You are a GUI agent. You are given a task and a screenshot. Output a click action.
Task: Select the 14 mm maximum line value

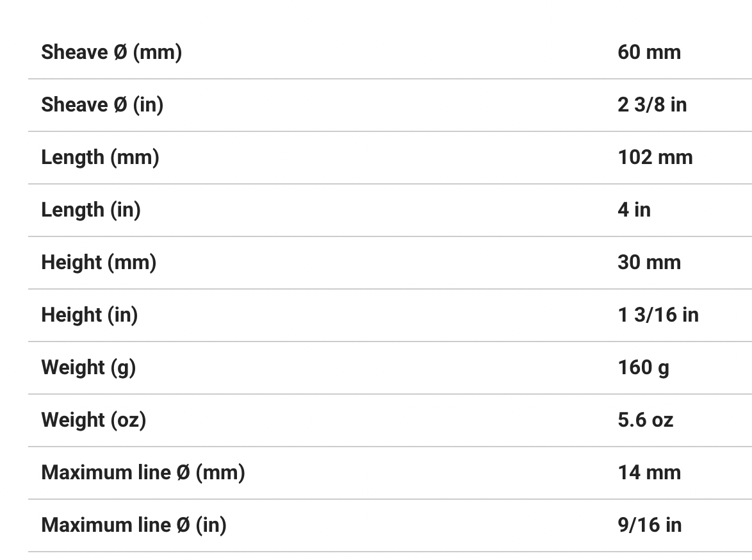pyautogui.click(x=649, y=473)
